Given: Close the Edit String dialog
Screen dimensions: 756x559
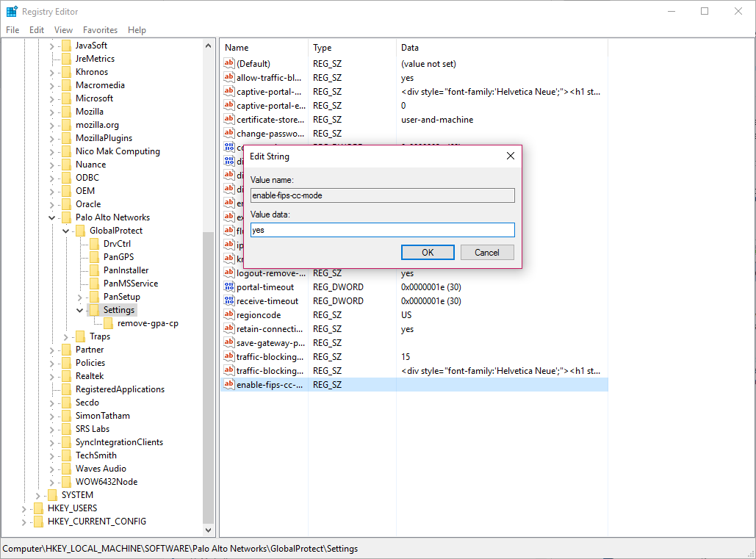Looking at the screenshot, I should click(511, 156).
